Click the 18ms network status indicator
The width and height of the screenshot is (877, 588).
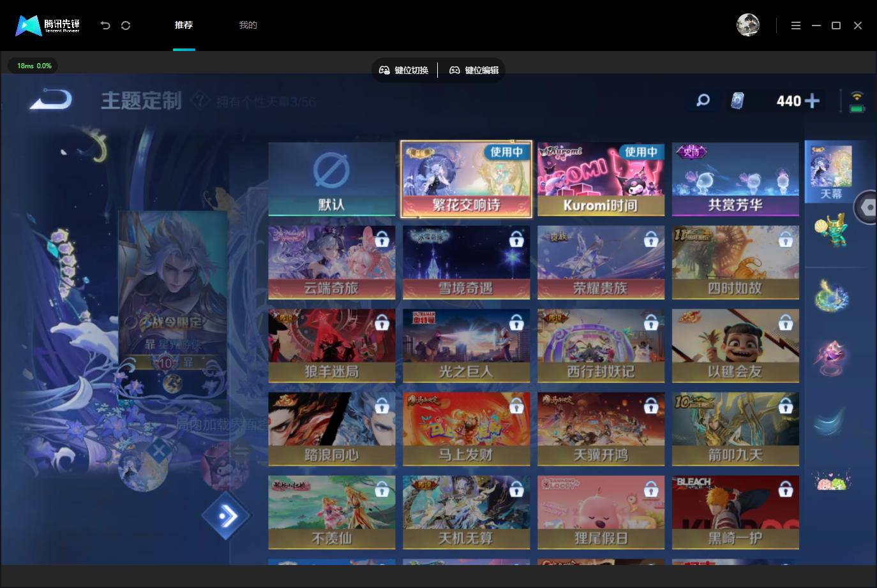click(x=34, y=66)
